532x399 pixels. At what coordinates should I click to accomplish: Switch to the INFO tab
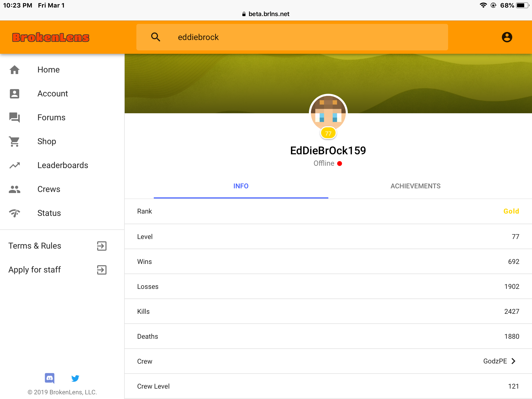(241, 186)
